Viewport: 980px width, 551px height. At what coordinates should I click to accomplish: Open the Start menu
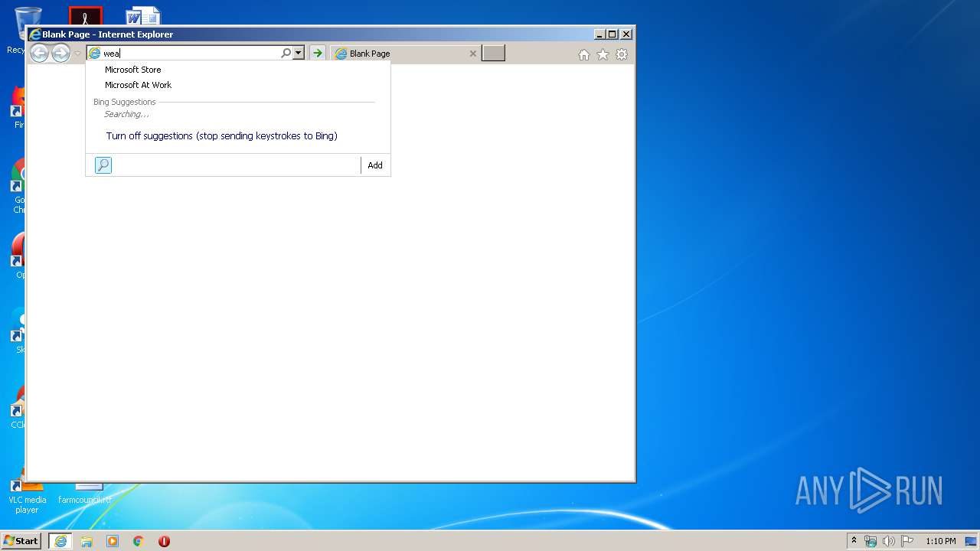pos(21,541)
